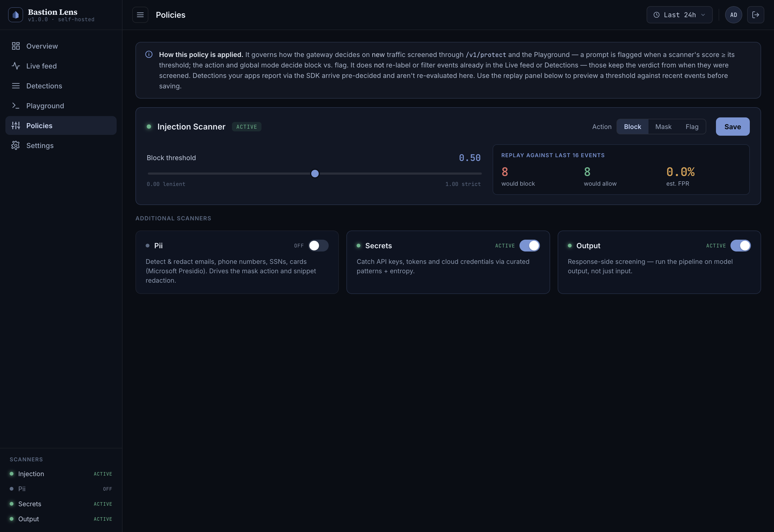Click the Injection scanner row in sidebar footer
Viewport: 774px width, 532px height.
[61, 474]
